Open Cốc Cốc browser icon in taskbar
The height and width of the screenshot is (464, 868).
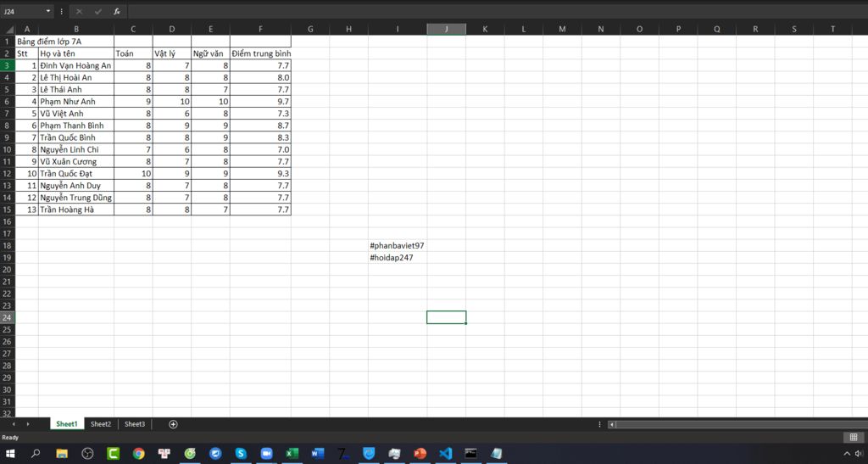point(190,454)
